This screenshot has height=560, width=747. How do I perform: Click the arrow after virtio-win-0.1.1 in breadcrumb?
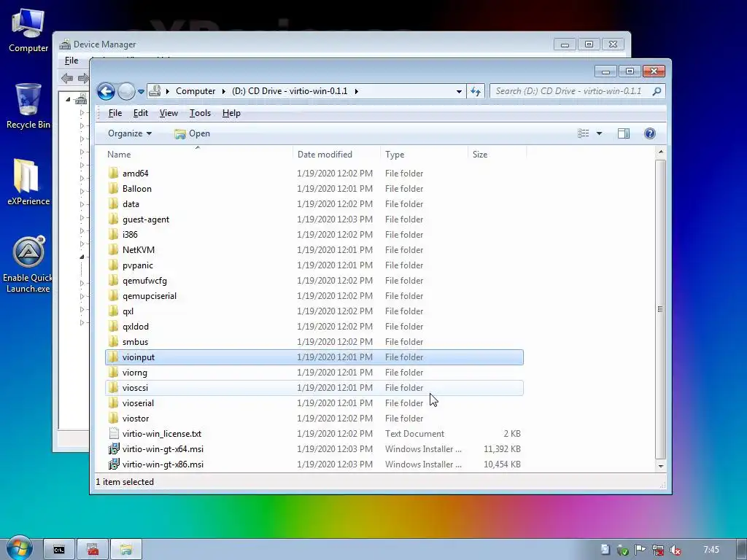point(356,91)
